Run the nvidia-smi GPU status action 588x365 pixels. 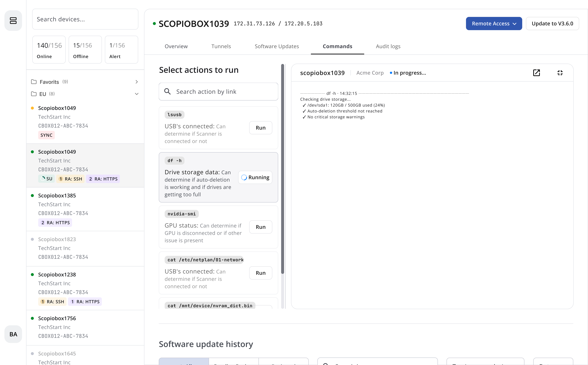point(260,227)
